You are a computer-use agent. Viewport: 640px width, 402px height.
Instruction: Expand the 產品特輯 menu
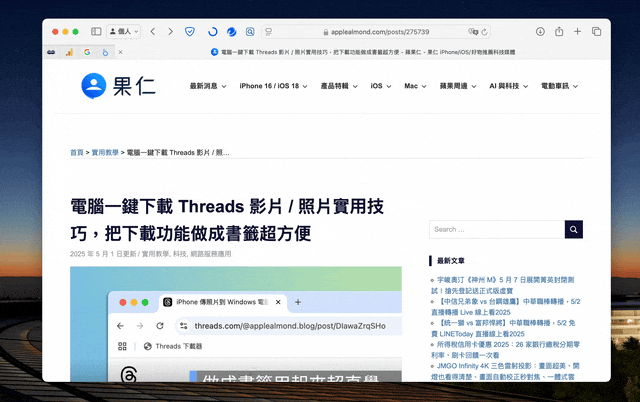click(x=339, y=86)
